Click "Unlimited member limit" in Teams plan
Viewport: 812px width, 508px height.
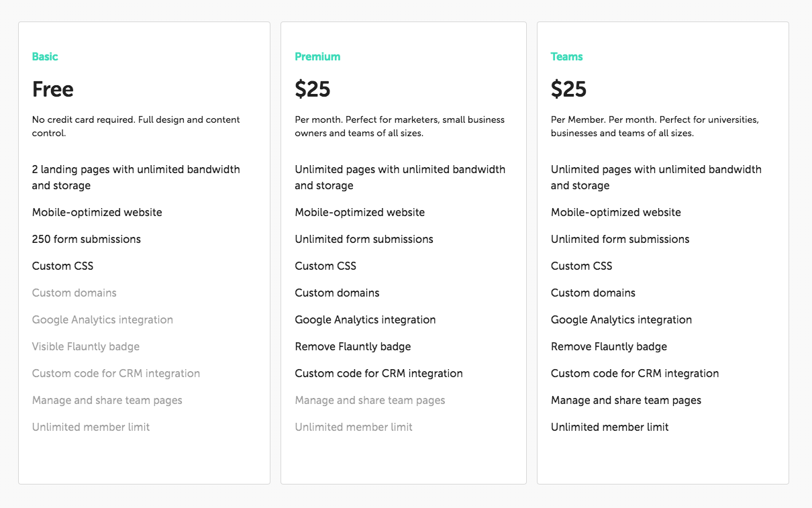tap(610, 427)
